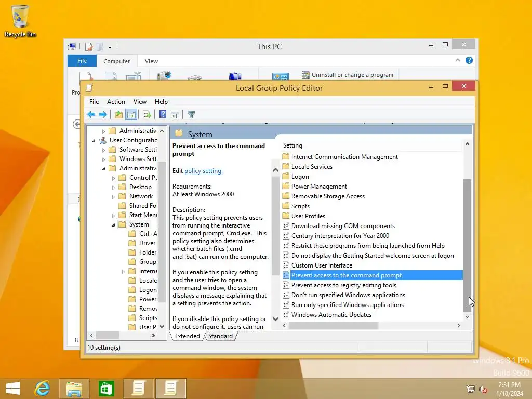Select the first Group Policy Editor taskbar button
Image resolution: width=532 pixels, height=399 pixels.
click(x=138, y=389)
